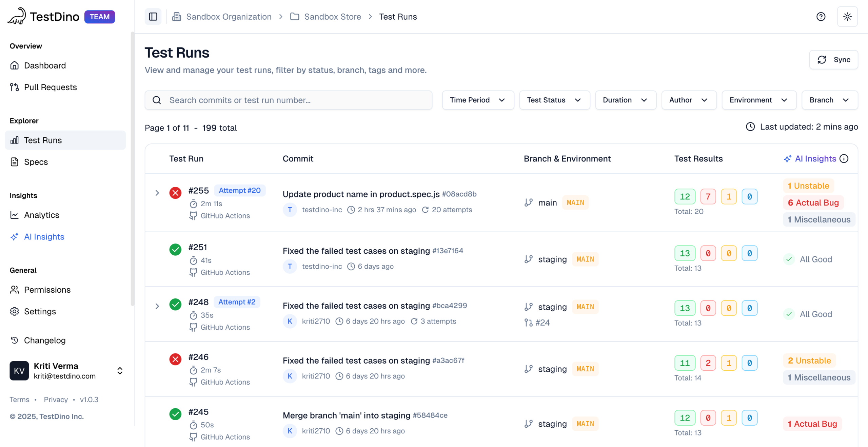Viewport: 868px width, 447px height.
Task: Click the AI Insights info icon
Action: click(x=844, y=159)
